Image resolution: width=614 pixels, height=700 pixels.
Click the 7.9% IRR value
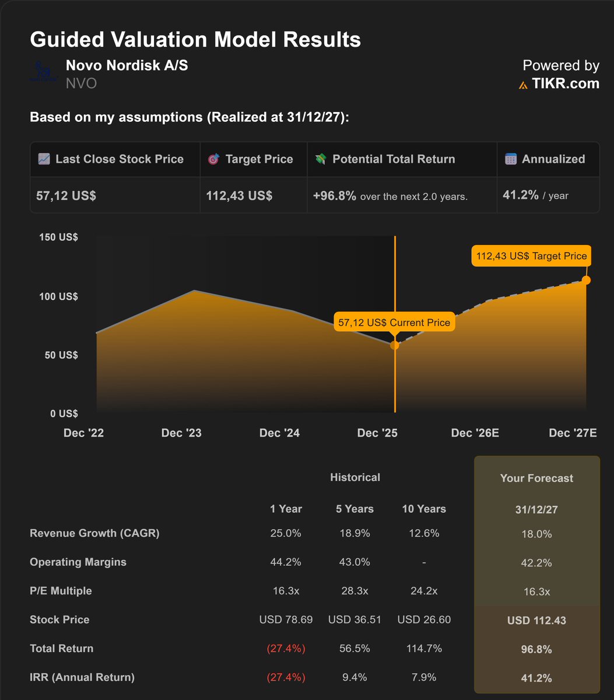click(424, 677)
